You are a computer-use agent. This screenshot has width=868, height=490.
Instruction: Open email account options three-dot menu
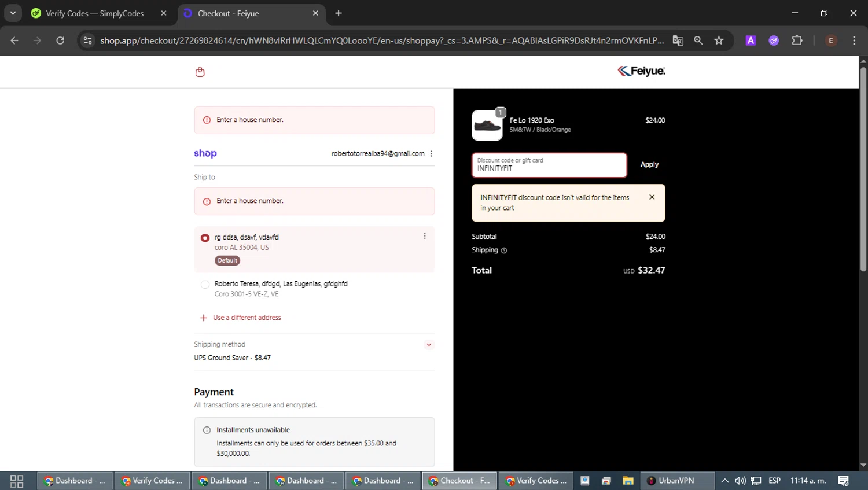(431, 153)
